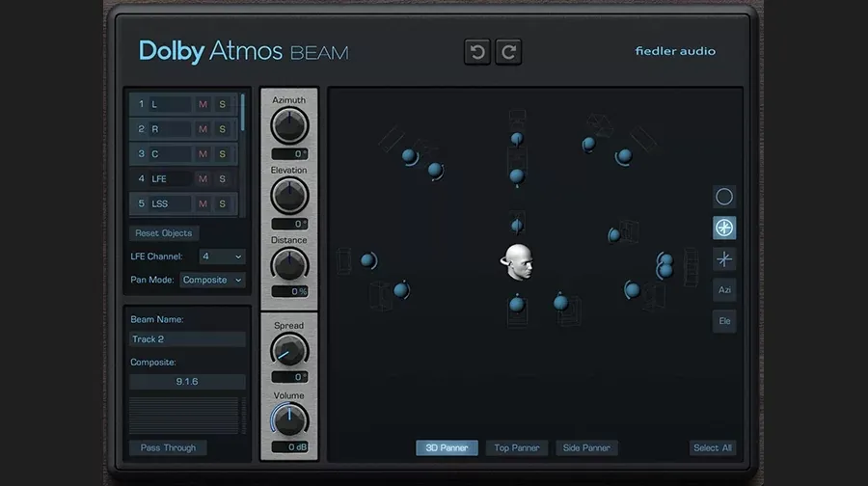The height and width of the screenshot is (486, 868).
Task: Click the Azimuth knob
Action: point(289,125)
